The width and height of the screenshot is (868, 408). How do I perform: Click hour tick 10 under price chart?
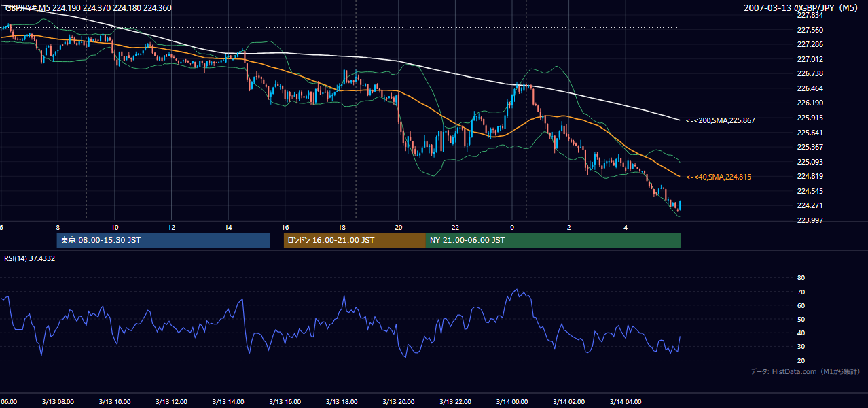tap(115, 227)
